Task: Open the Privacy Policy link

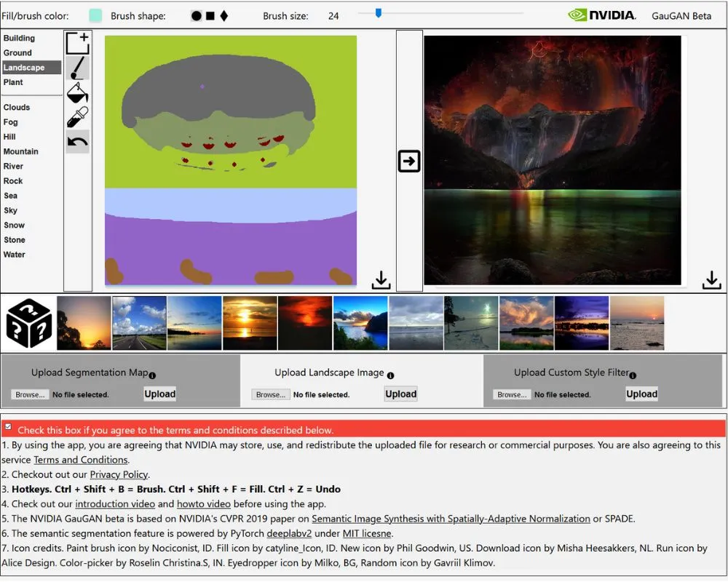Action: tap(119, 475)
